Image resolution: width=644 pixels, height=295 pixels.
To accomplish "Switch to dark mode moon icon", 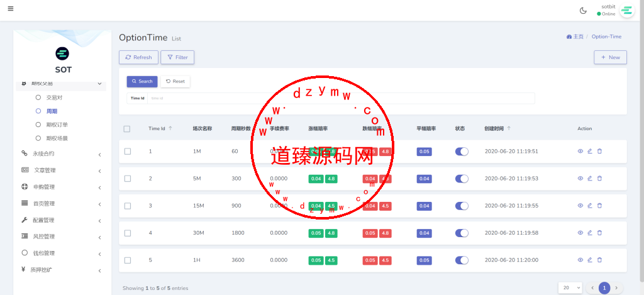I will coord(583,11).
